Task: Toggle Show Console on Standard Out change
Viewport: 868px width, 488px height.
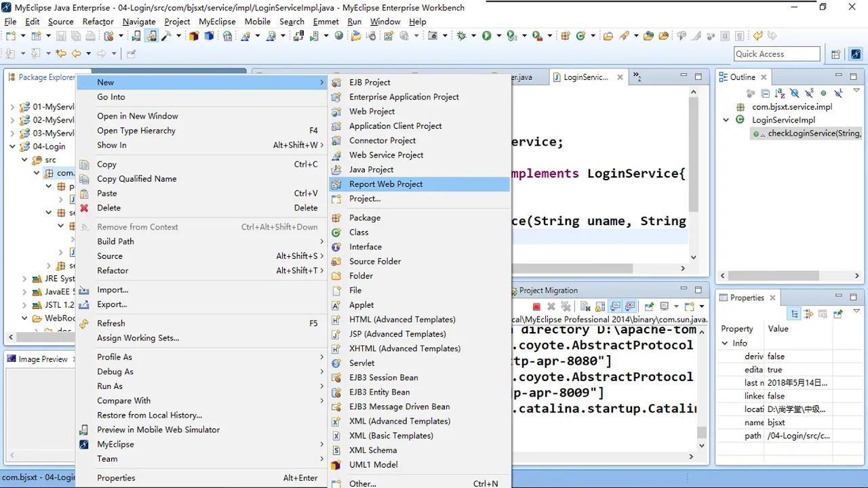Action: point(615,306)
